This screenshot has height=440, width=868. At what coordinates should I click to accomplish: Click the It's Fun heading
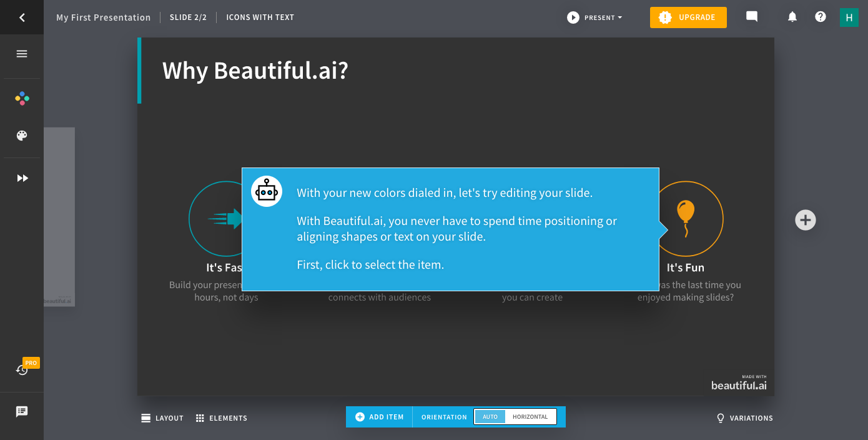click(686, 267)
